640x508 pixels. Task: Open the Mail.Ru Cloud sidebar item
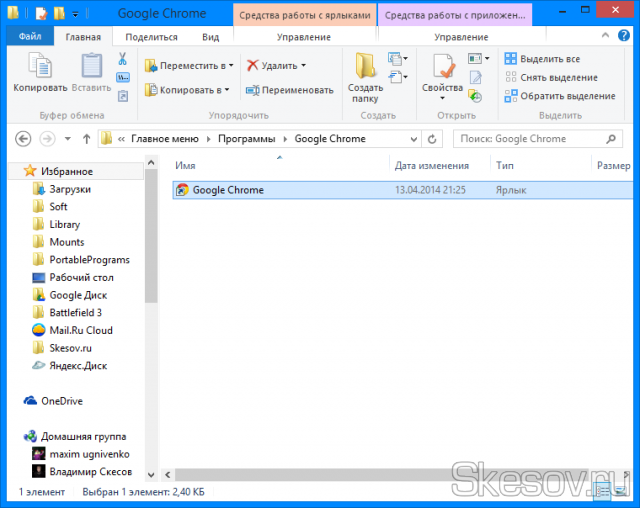[81, 330]
